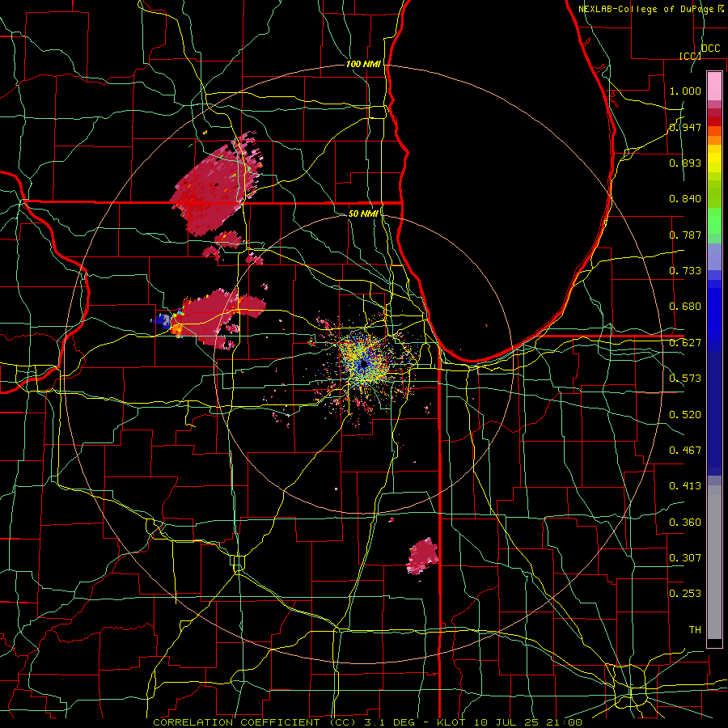Click the 50 NMI range ring label
728x728 pixels.
pos(363,214)
